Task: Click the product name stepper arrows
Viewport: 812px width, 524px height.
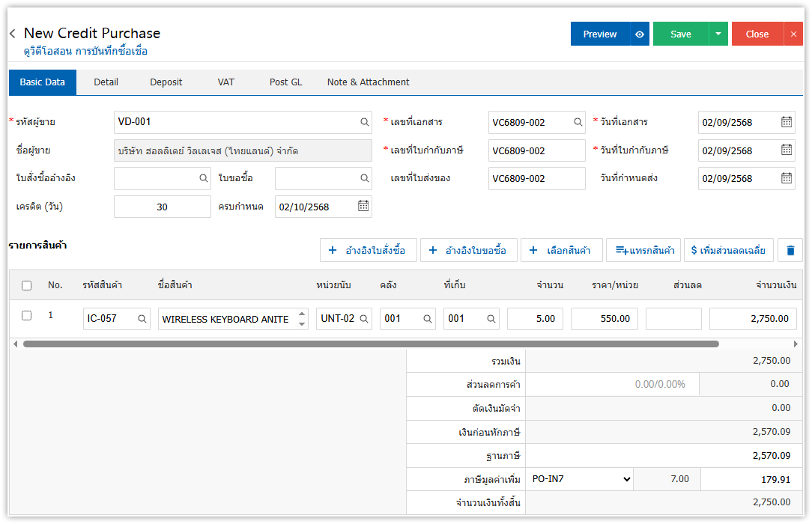Action: point(302,319)
